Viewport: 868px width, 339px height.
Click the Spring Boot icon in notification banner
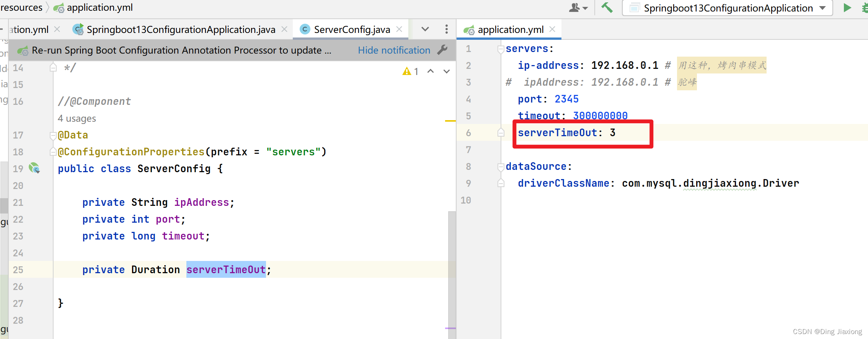23,51
